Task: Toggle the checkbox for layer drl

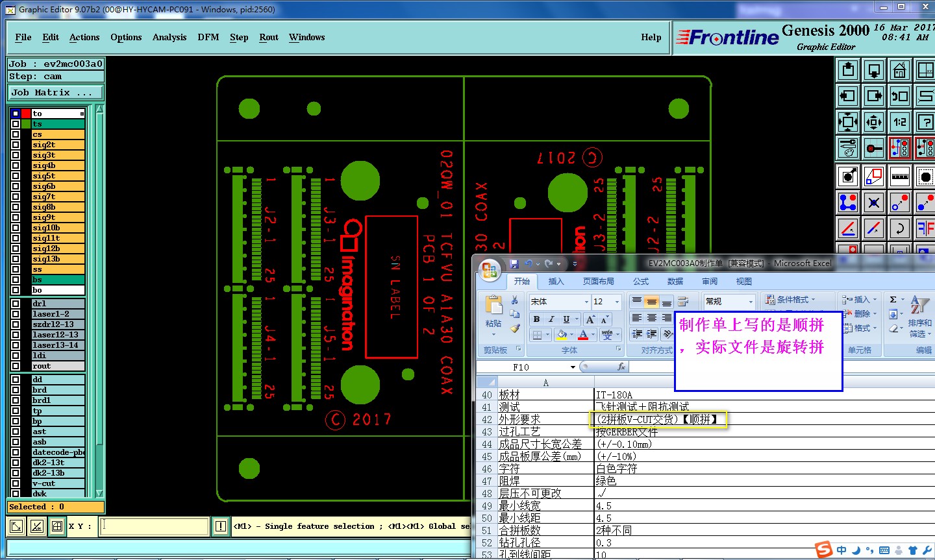Action: [x=16, y=304]
